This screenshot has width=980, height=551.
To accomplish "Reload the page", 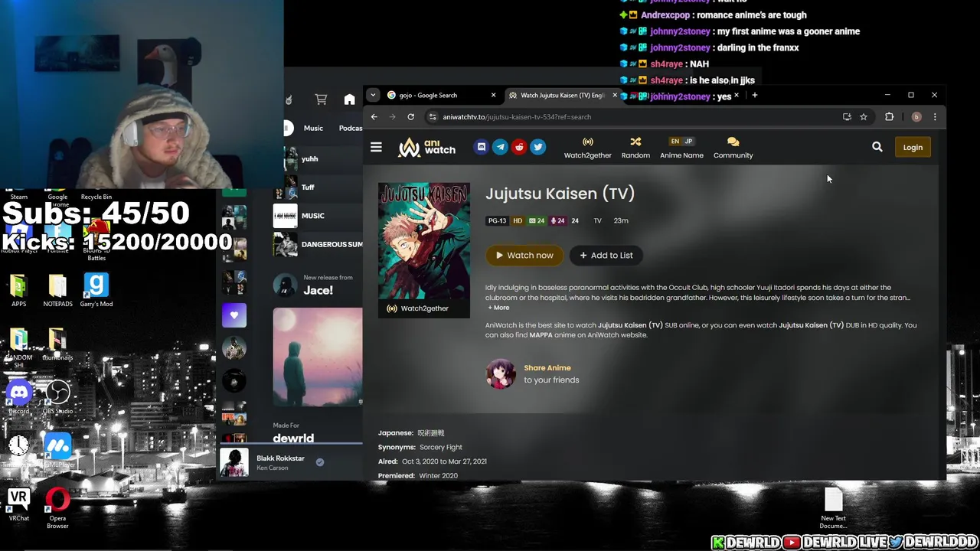I will (x=411, y=117).
